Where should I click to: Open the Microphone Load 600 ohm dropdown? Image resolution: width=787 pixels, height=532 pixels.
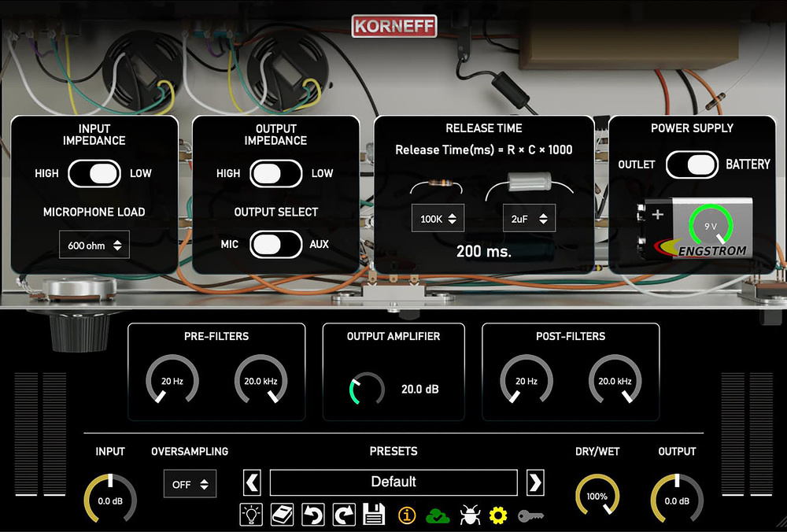(x=94, y=246)
